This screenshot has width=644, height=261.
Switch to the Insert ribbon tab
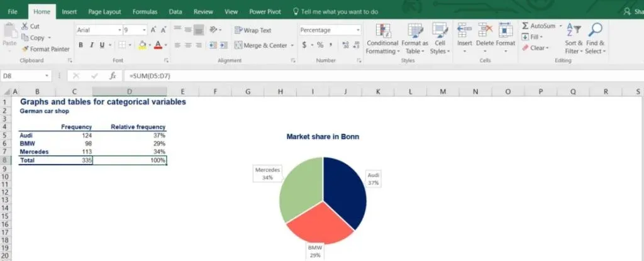point(69,11)
